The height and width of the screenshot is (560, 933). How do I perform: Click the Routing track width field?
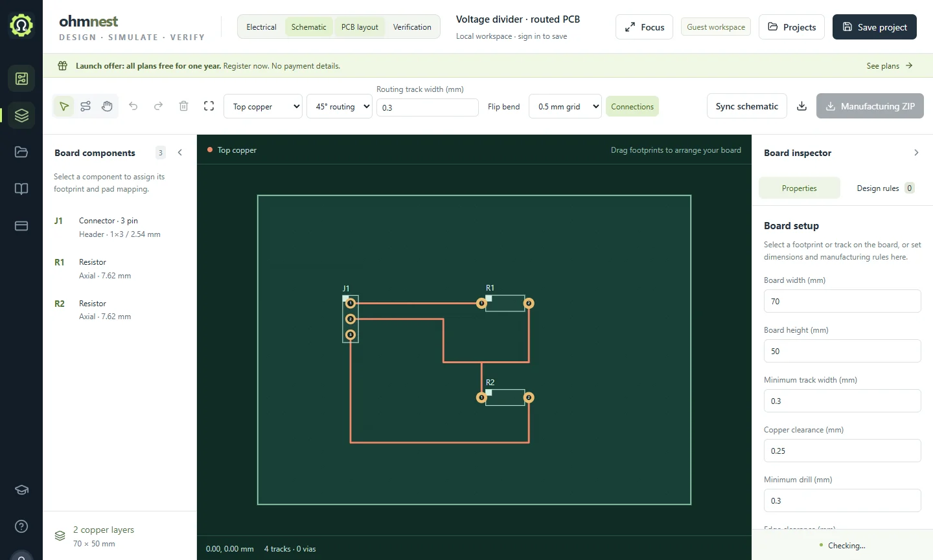[428, 107]
